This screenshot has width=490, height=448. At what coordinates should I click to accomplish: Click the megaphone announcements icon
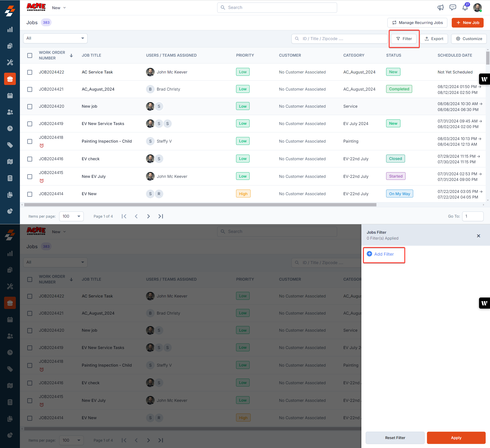click(440, 7)
